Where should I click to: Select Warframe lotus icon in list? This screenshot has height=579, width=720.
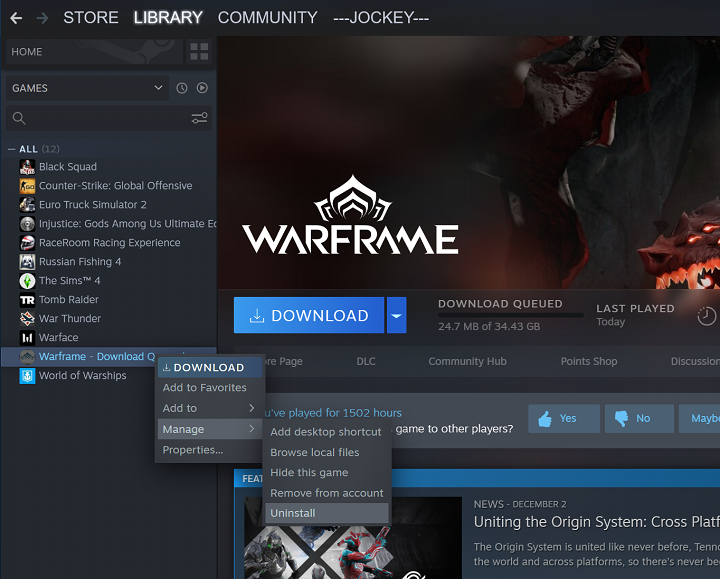[27, 357]
